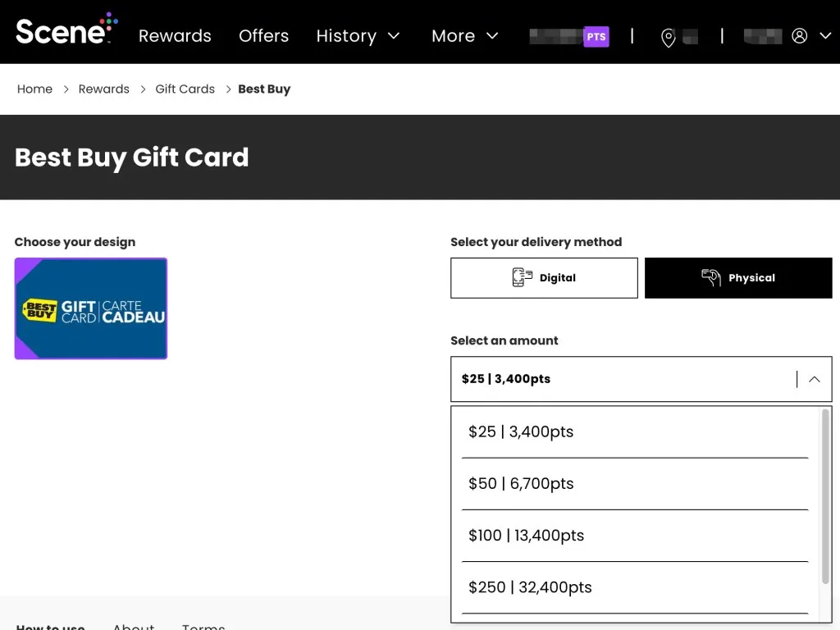
Task: Open the About tab
Action: (x=134, y=626)
